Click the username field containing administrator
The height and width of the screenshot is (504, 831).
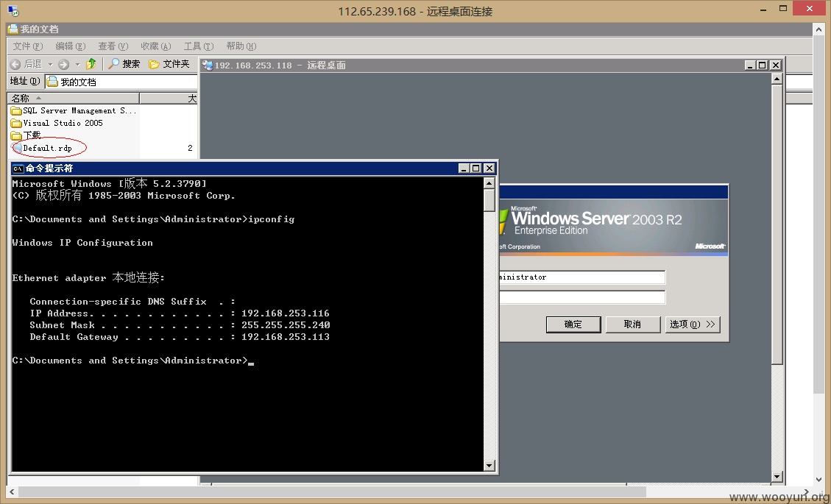point(582,277)
